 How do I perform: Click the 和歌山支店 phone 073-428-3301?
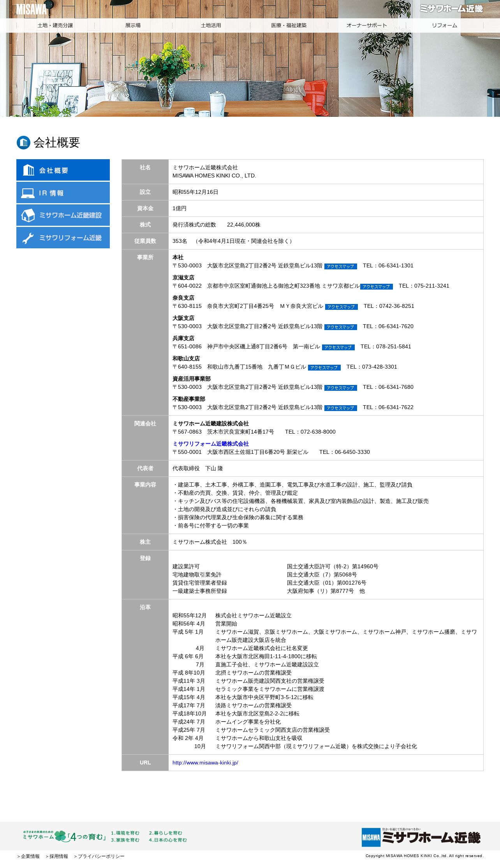click(380, 367)
